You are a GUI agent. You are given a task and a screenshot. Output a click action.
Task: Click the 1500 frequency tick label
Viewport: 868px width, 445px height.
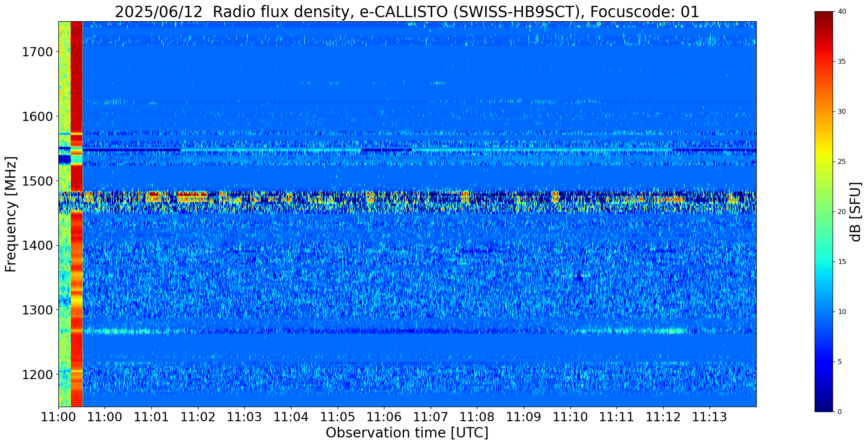[37, 181]
